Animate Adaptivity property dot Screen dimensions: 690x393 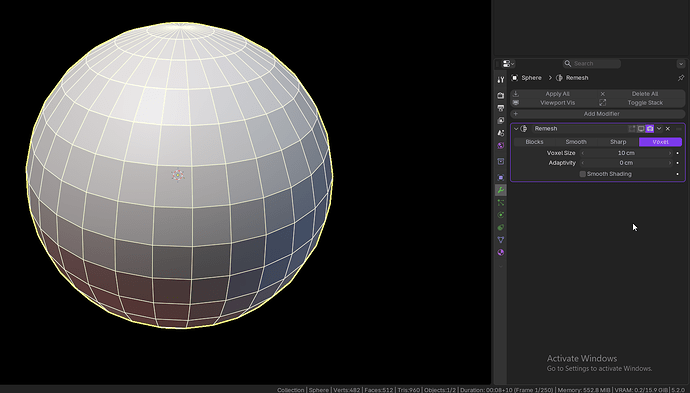(x=678, y=163)
